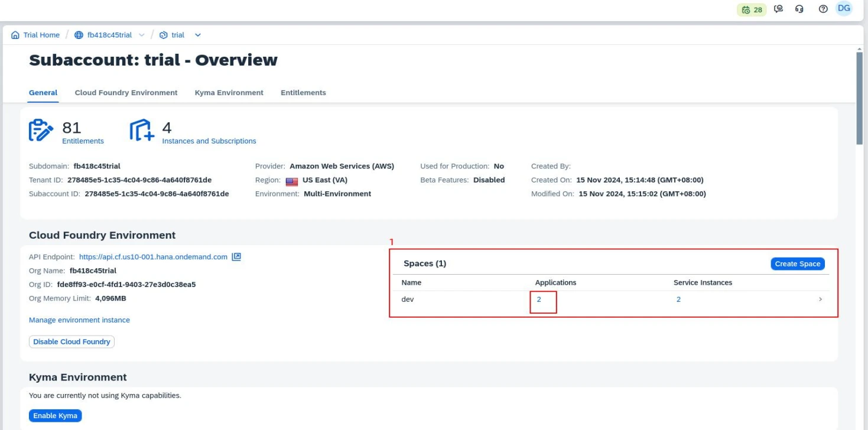Select the Org Memory Limit value 4,096MB

tap(110, 298)
